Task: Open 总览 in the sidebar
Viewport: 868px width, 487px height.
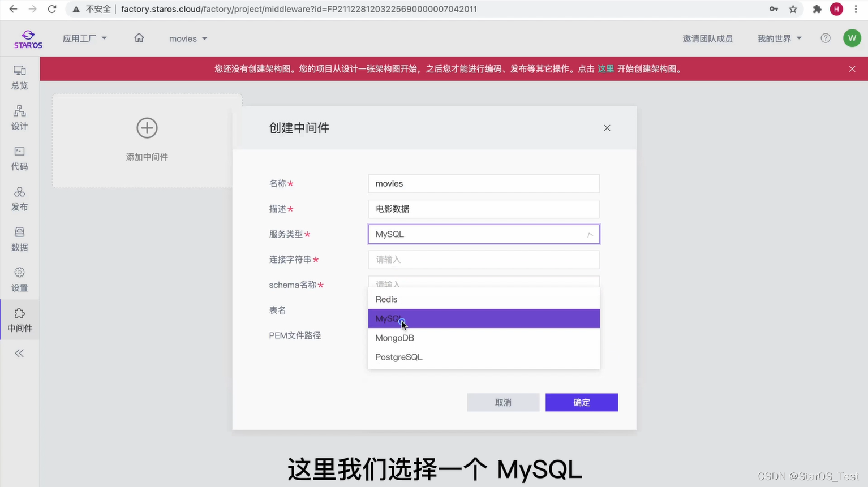Action: click(x=19, y=77)
